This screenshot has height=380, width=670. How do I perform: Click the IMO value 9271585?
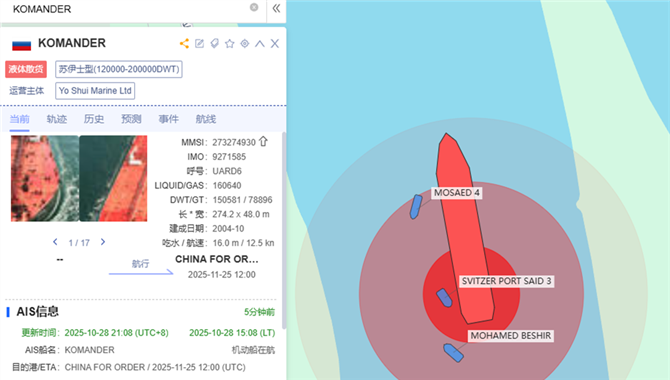(x=229, y=157)
